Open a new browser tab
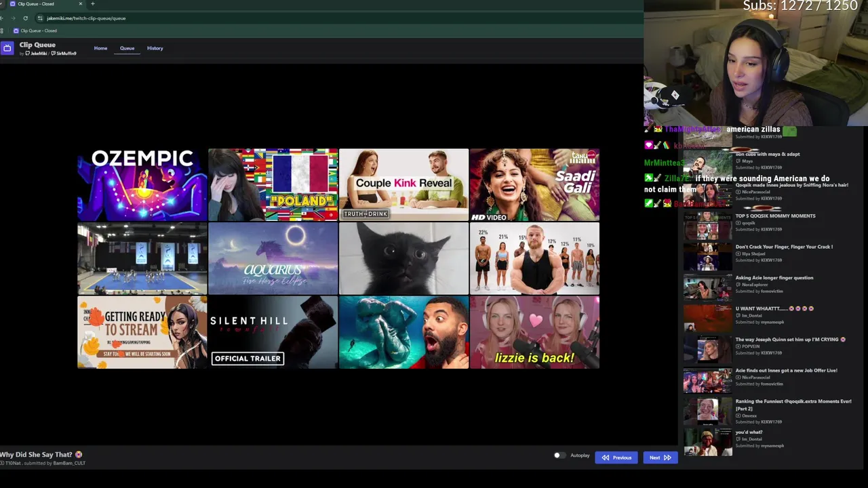This screenshot has height=488, width=868. pos(92,4)
